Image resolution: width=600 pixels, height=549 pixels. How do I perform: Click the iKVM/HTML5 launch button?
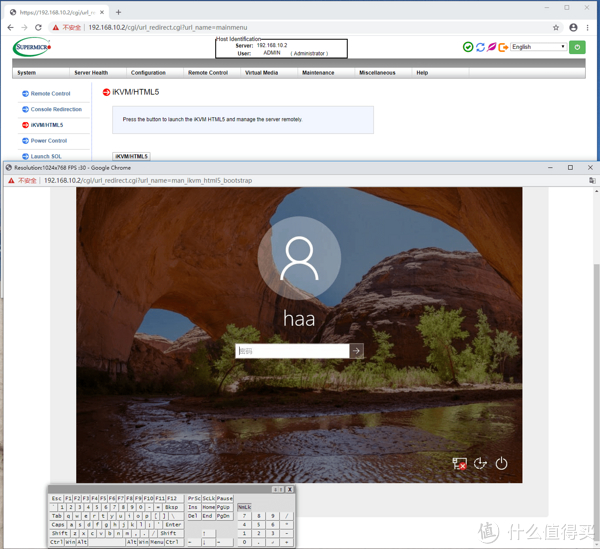(x=131, y=156)
